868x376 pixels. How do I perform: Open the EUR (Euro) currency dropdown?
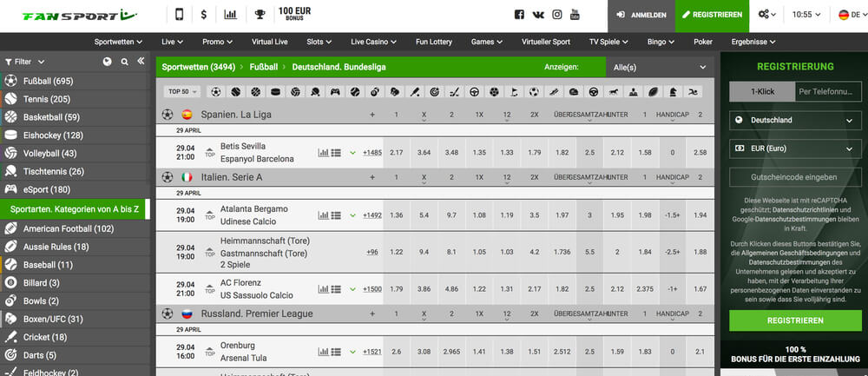795,148
